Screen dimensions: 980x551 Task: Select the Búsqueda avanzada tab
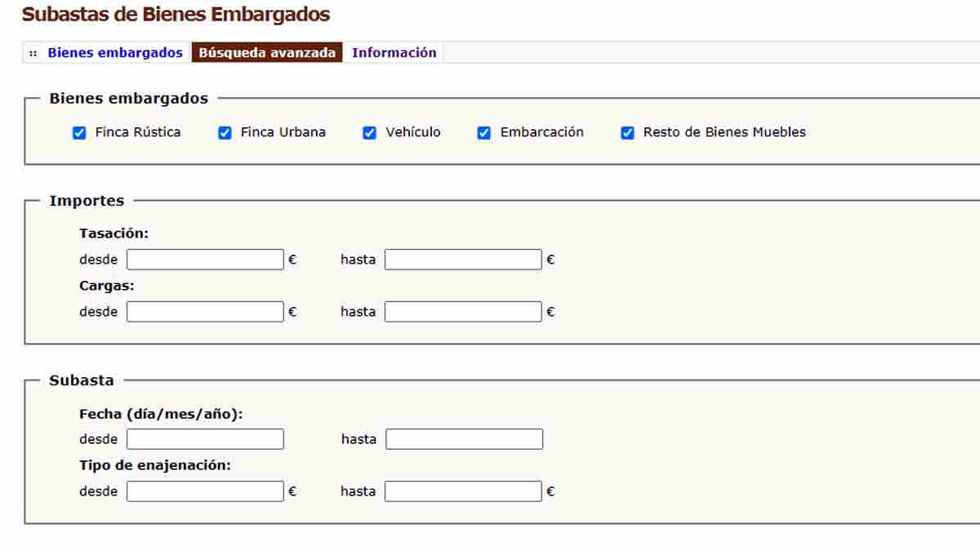(x=267, y=53)
